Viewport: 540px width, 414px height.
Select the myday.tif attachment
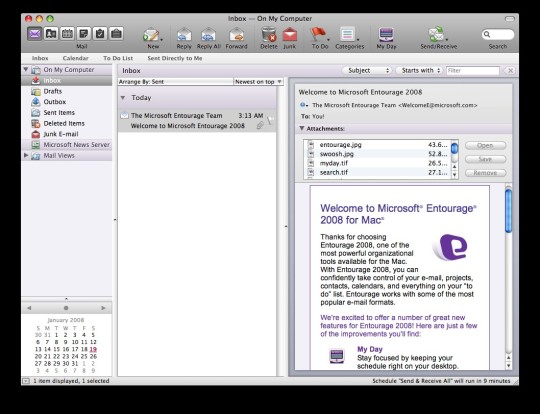(x=377, y=163)
